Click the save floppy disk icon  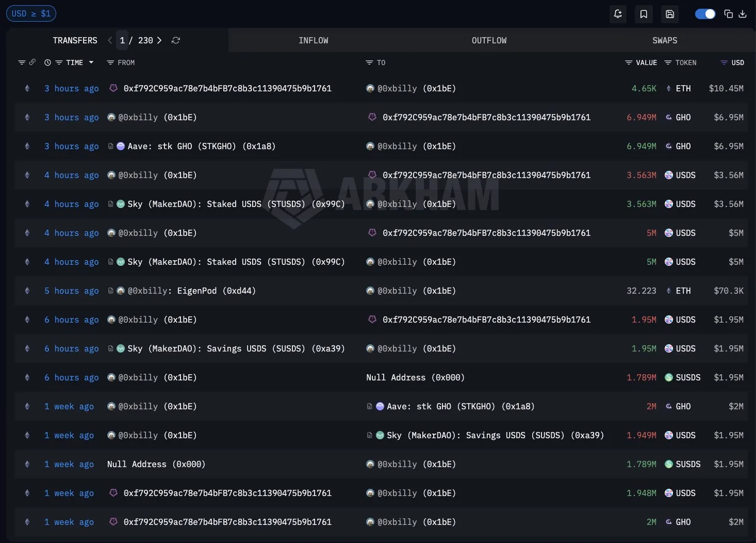(x=670, y=14)
